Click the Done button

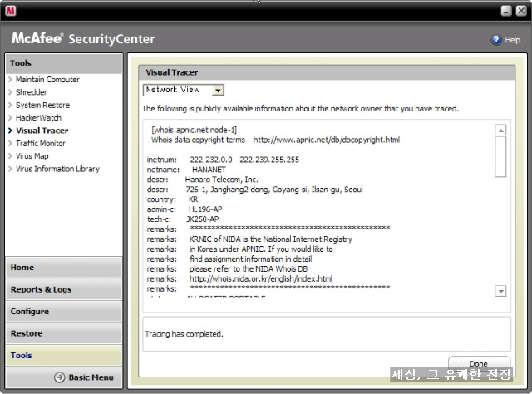479,364
